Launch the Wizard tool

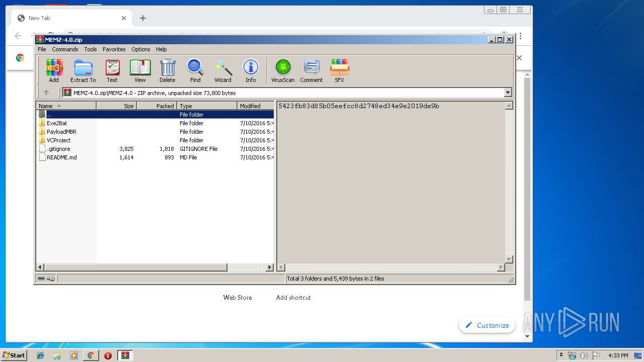click(223, 70)
